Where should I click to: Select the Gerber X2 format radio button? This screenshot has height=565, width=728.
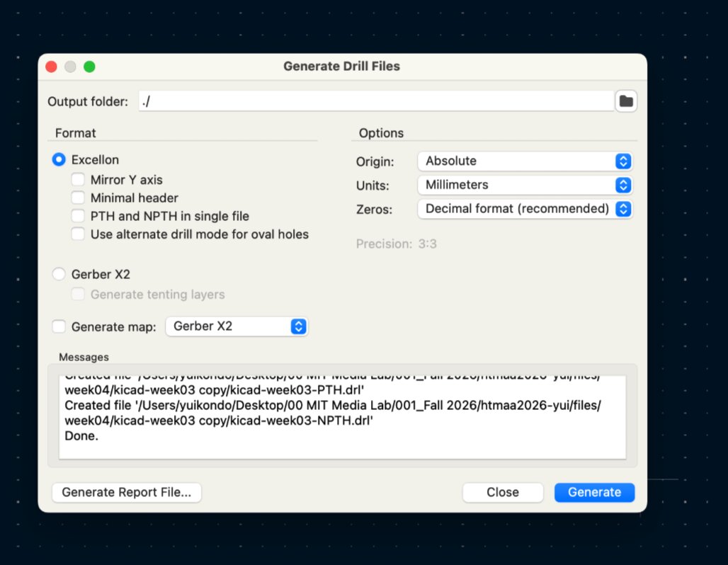point(59,275)
